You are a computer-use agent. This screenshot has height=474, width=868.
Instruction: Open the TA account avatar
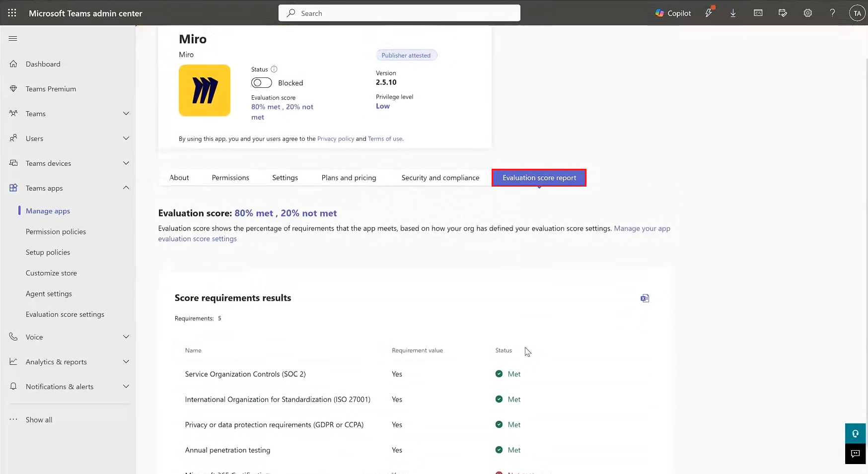857,13
